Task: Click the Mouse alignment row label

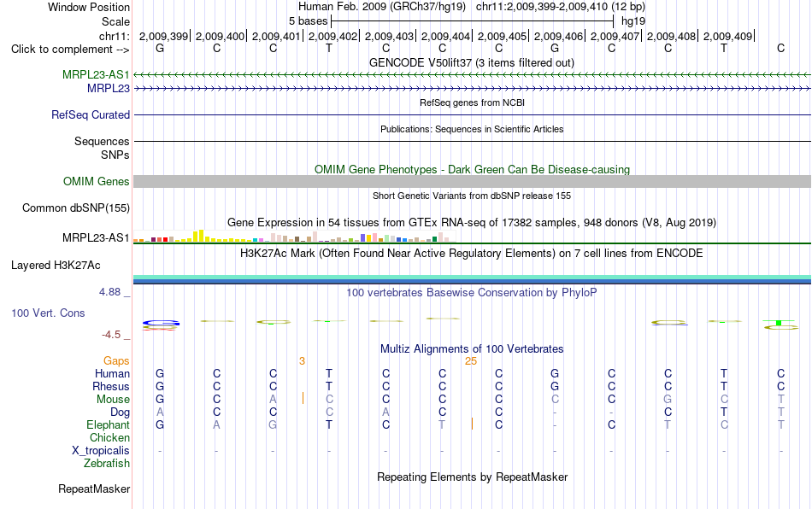Action: coord(113,400)
